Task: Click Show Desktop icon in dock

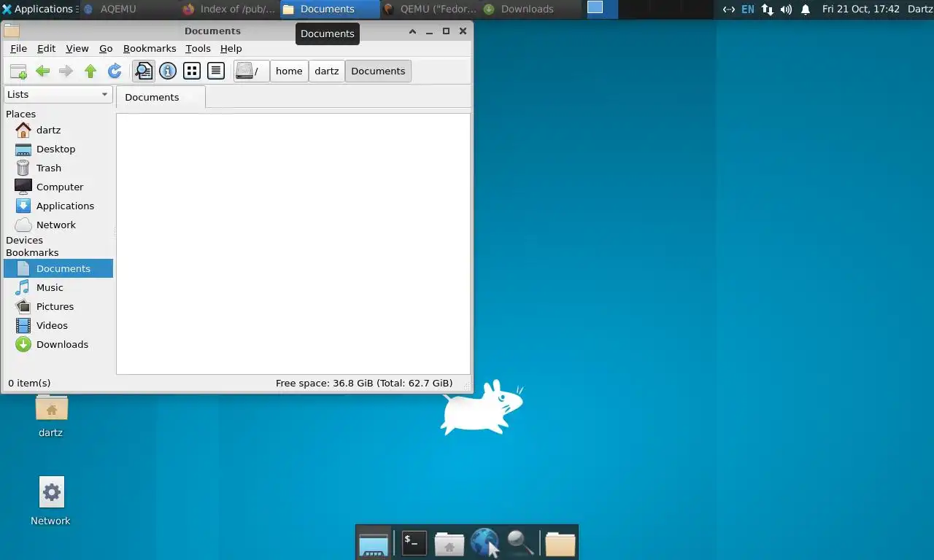Action: (374, 543)
